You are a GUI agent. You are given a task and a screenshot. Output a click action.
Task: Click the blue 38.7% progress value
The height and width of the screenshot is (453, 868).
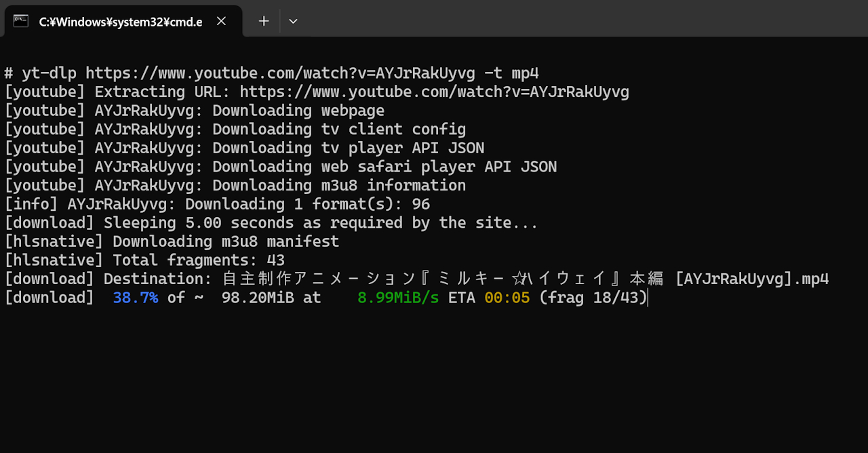(x=135, y=298)
